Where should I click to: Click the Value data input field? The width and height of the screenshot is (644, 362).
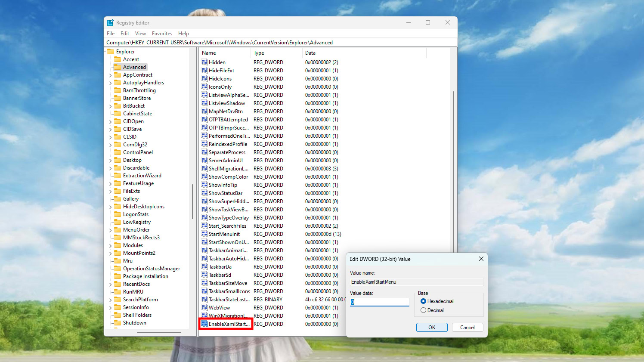(380, 302)
